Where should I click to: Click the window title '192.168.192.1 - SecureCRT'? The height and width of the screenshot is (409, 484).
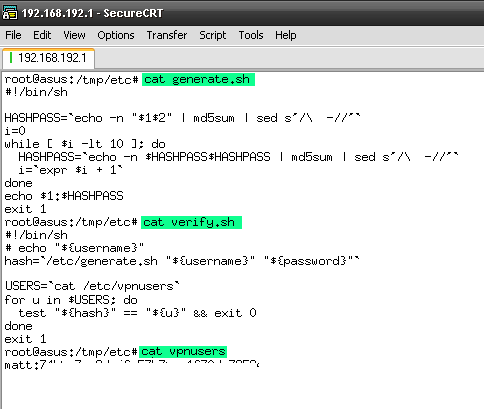[x=92, y=13]
